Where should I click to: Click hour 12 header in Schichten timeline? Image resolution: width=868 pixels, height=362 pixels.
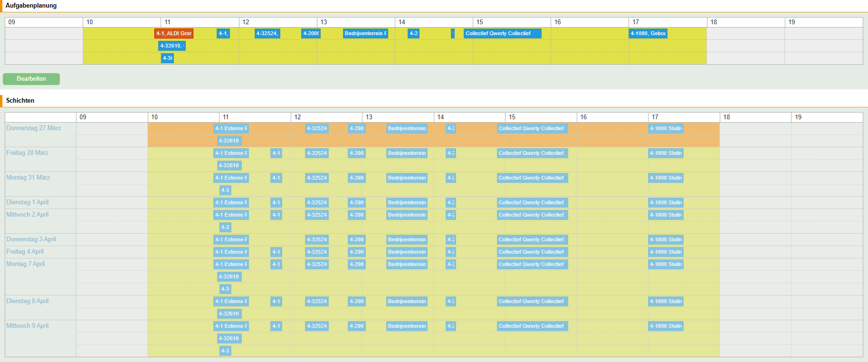pyautogui.click(x=298, y=117)
